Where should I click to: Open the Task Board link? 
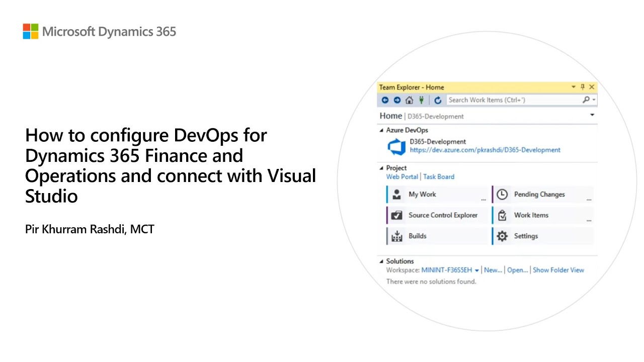coord(439,176)
